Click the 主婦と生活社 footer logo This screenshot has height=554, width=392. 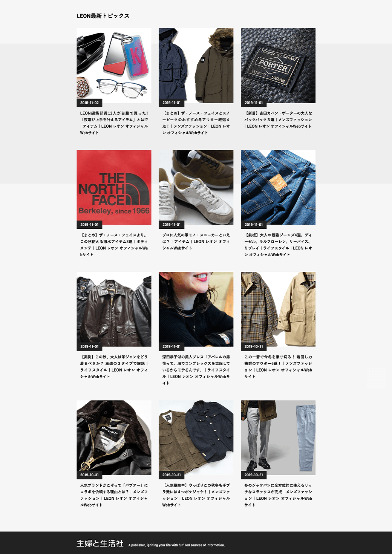pos(100,543)
